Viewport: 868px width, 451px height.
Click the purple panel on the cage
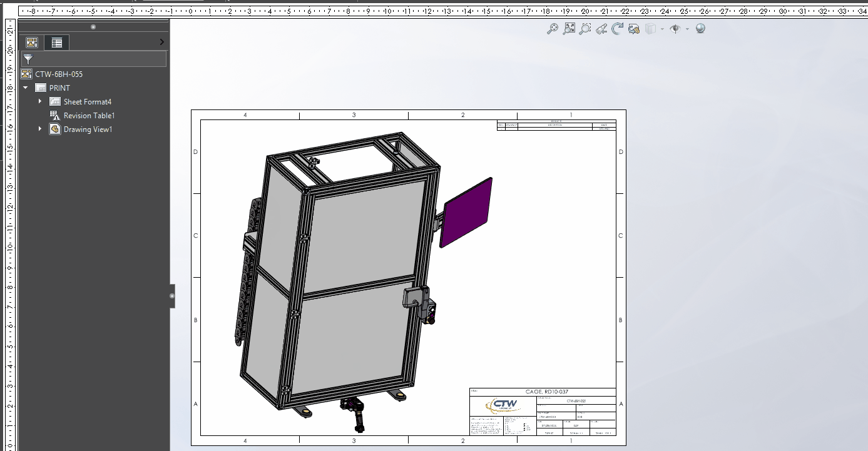[467, 213]
